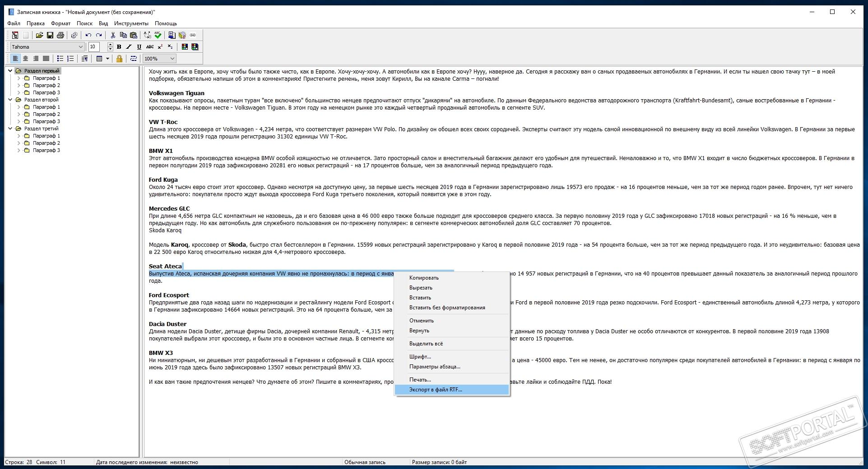Image resolution: width=868 pixels, height=469 pixels.
Task: Expand Параграф 2 under Раздел второй
Action: (x=19, y=114)
